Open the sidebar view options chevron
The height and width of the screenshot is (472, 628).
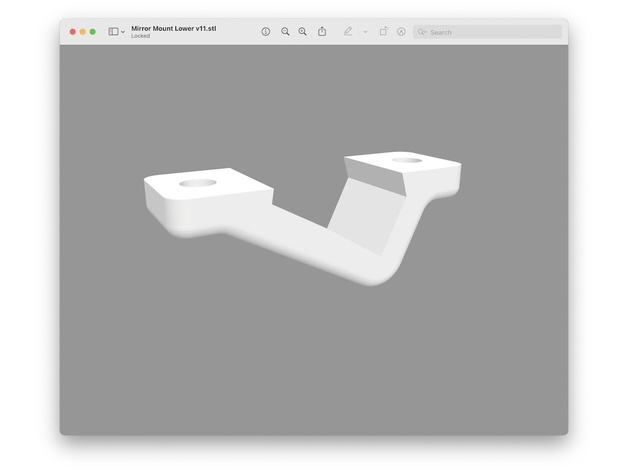pos(123,32)
